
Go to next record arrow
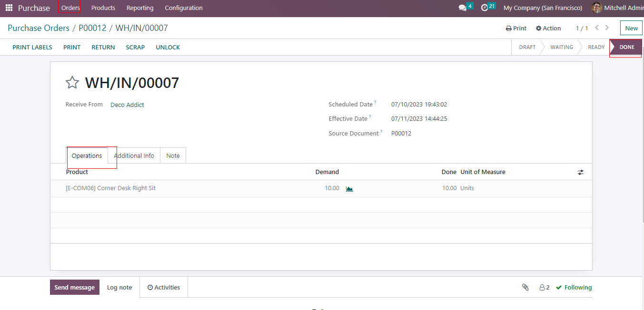(x=607, y=28)
